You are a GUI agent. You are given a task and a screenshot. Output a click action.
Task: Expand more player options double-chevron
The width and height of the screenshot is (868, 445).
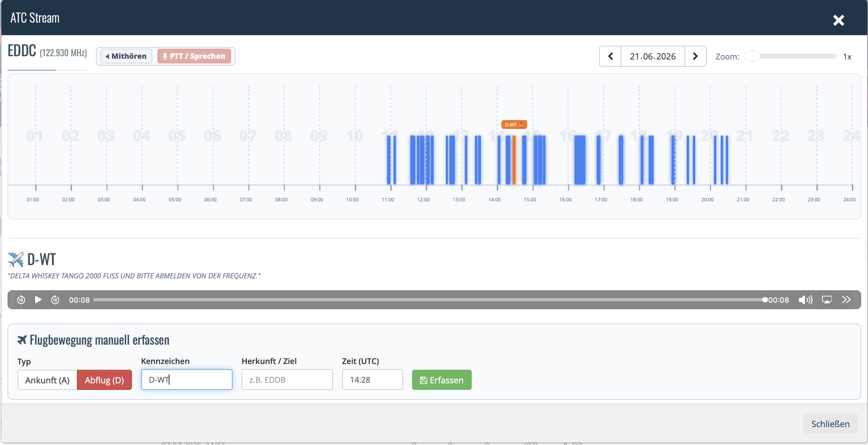coord(846,300)
